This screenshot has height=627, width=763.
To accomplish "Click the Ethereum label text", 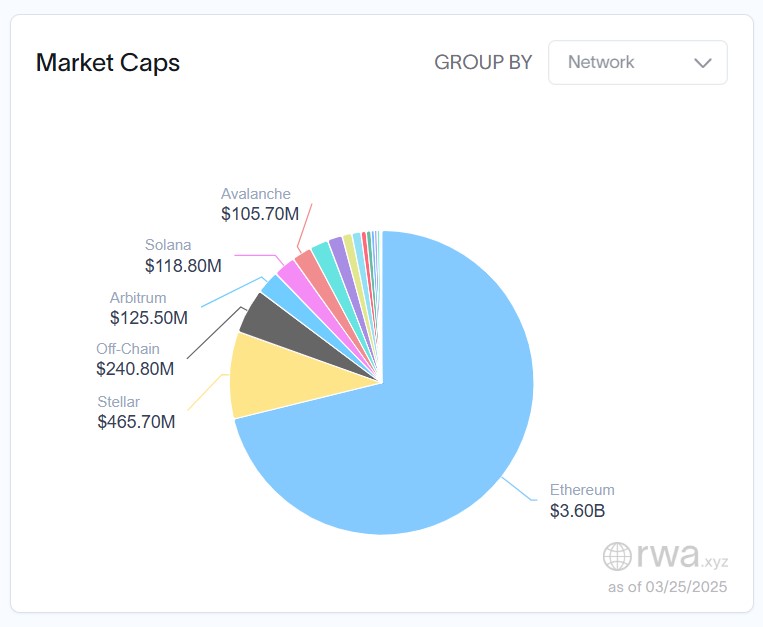I will click(x=582, y=490).
